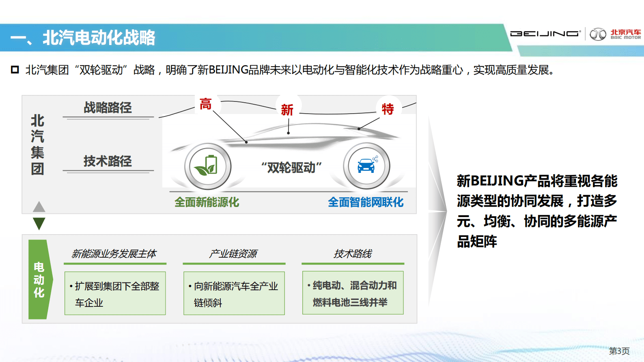The width and height of the screenshot is (644, 362).
Task: Select the 新能源业务发展主体 column heading
Action: (114, 254)
